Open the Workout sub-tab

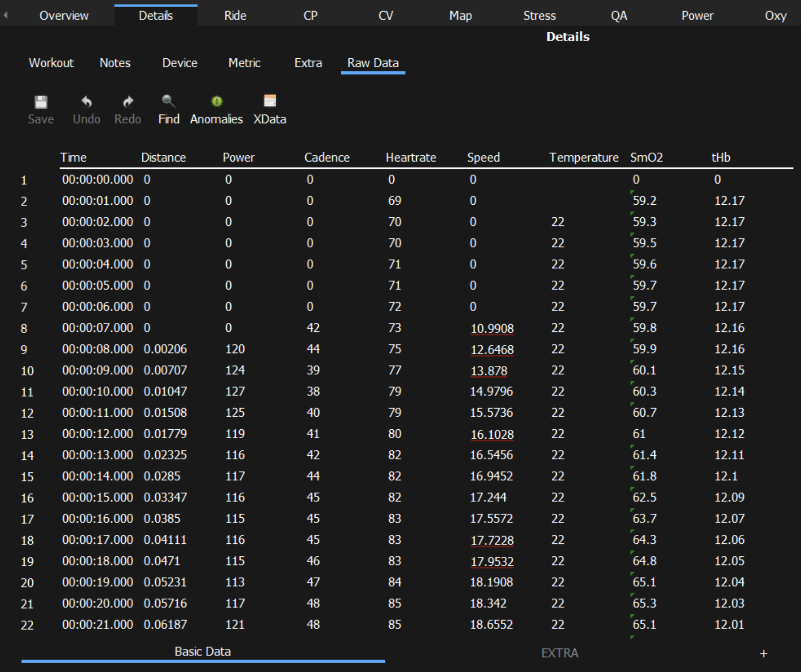click(51, 63)
